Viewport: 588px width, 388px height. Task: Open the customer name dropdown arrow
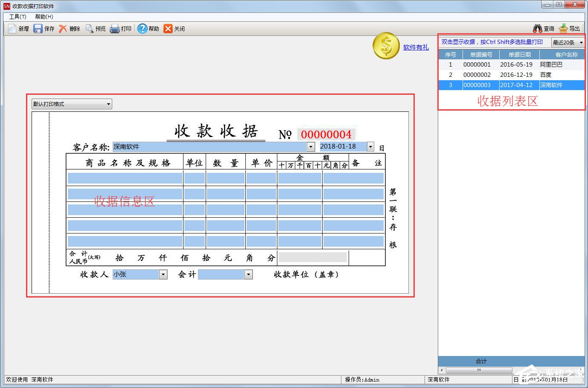(x=311, y=147)
